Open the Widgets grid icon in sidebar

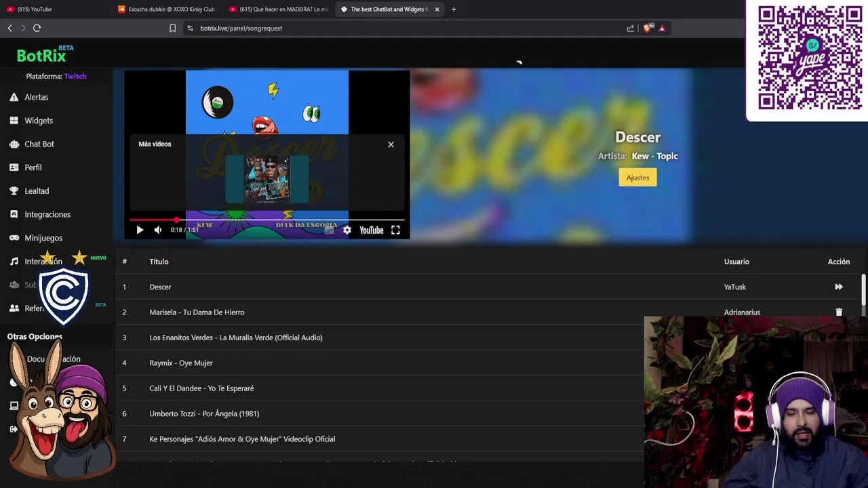coord(14,121)
